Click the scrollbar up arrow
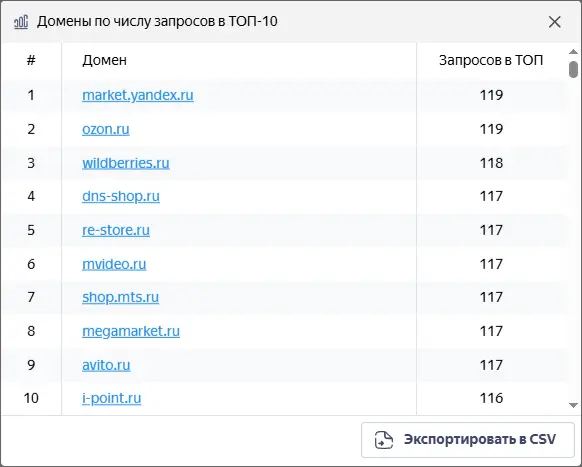 (573, 52)
